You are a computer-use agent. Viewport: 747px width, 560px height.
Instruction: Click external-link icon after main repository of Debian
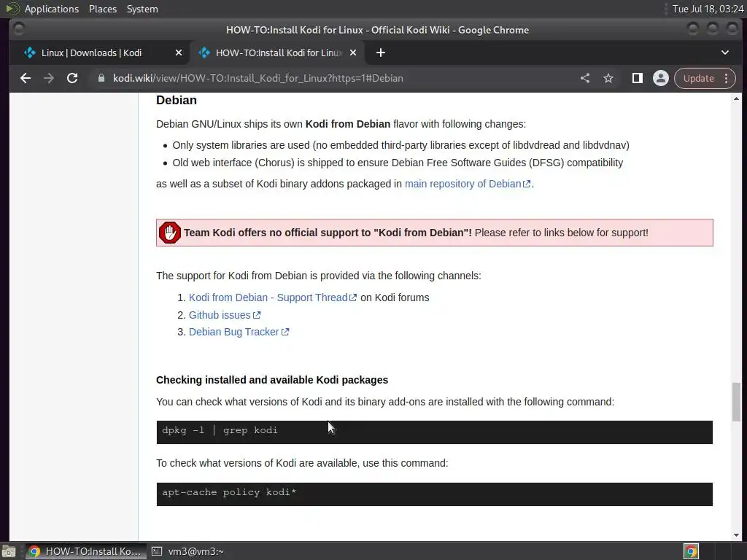527,184
